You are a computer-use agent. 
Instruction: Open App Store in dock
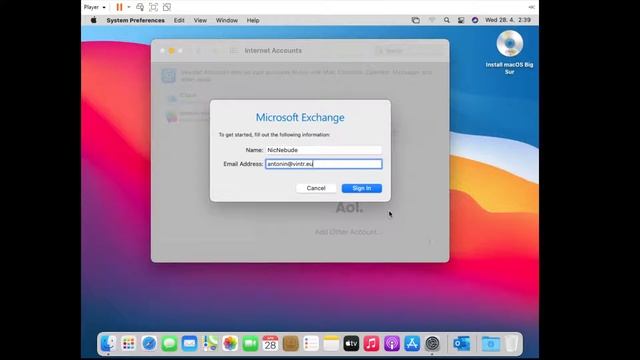[x=412, y=344]
